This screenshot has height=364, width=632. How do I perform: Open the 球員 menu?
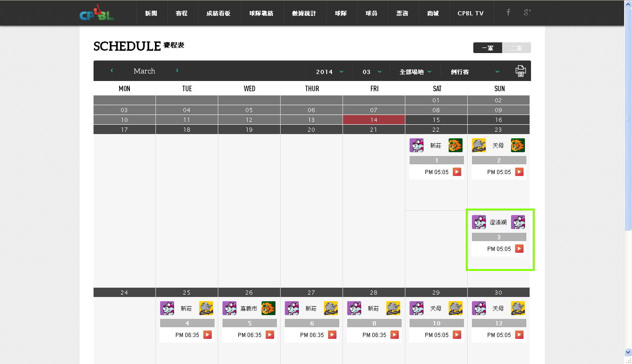pyautogui.click(x=372, y=13)
